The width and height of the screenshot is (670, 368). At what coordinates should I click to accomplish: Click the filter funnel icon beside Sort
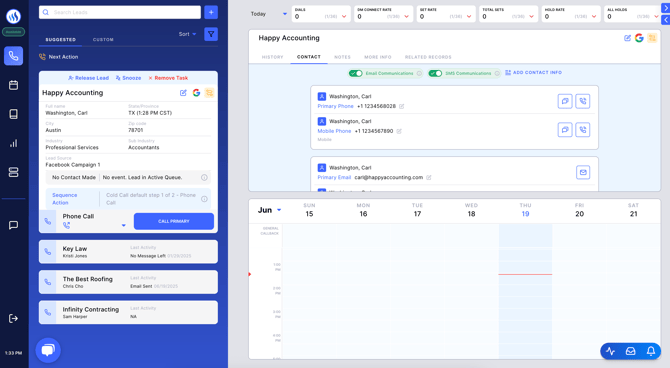[211, 34]
